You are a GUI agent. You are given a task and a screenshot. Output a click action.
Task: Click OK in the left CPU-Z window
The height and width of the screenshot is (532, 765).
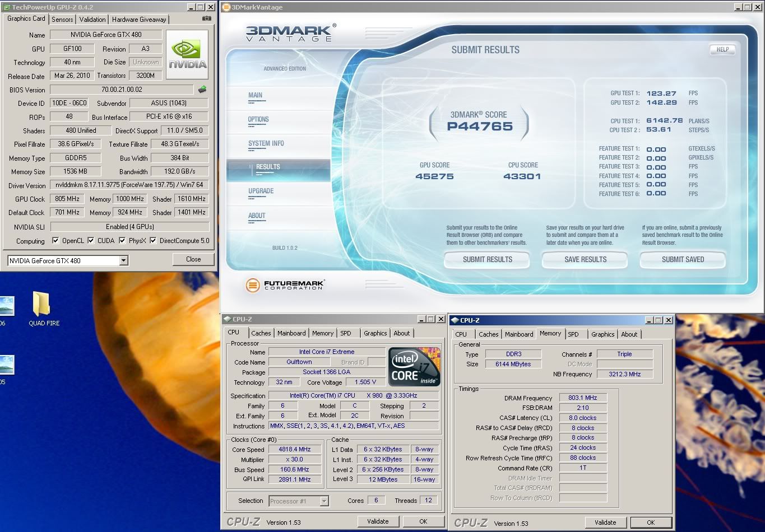point(423,521)
